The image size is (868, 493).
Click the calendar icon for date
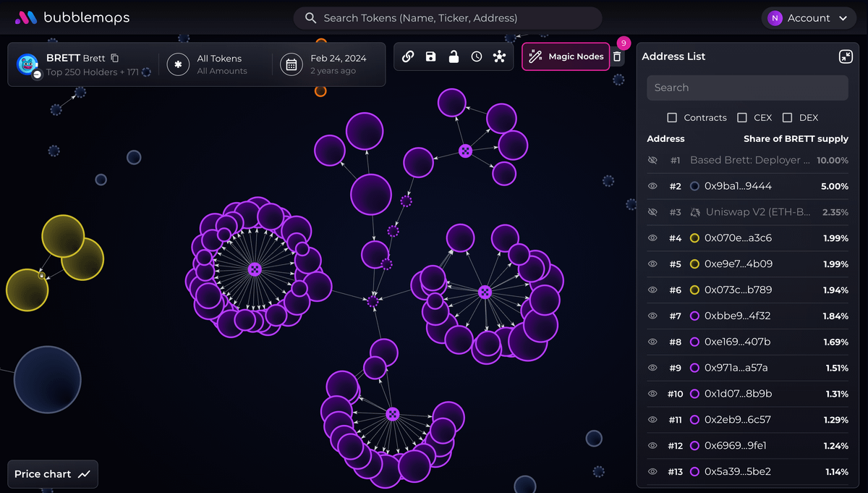coord(292,64)
